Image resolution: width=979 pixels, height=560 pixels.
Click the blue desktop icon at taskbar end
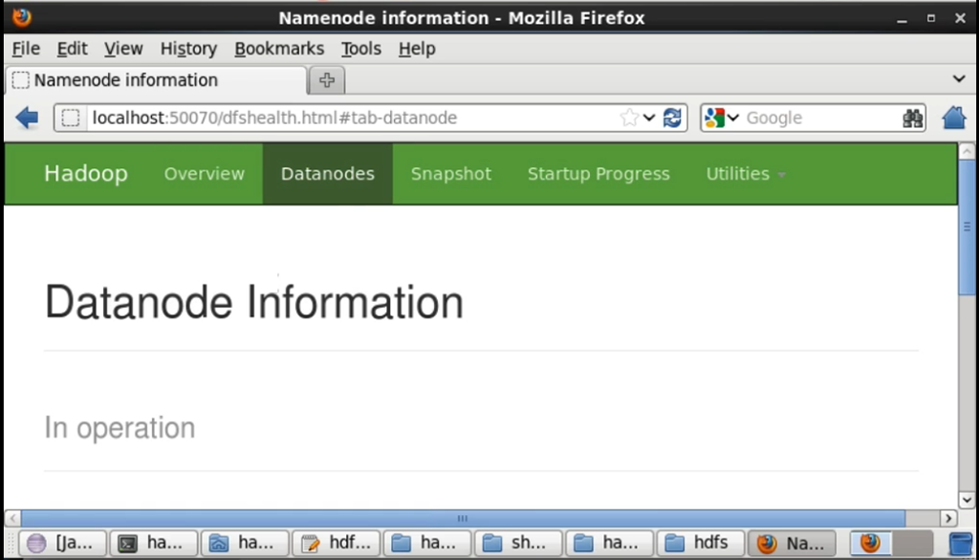coord(961,543)
